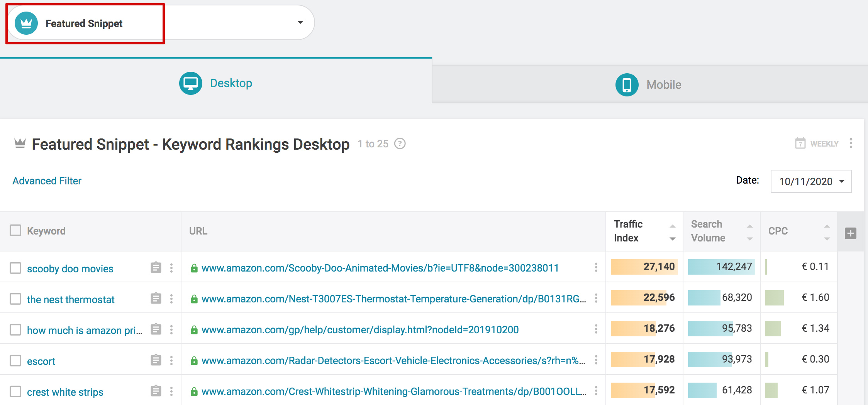The width and height of the screenshot is (868, 405).
Task: Open the escort keyword link
Action: click(x=41, y=361)
